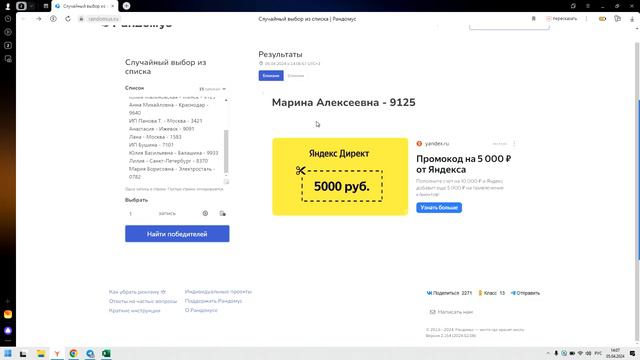Click the yandex.ru ad source link
Image resolution: width=640 pixels, height=360 pixels.
(x=437, y=144)
